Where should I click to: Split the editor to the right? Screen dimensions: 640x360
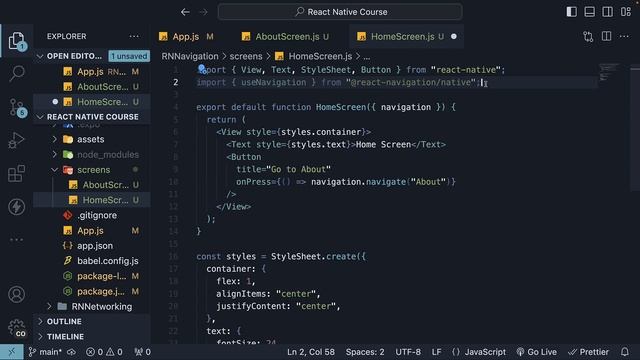pos(607,36)
